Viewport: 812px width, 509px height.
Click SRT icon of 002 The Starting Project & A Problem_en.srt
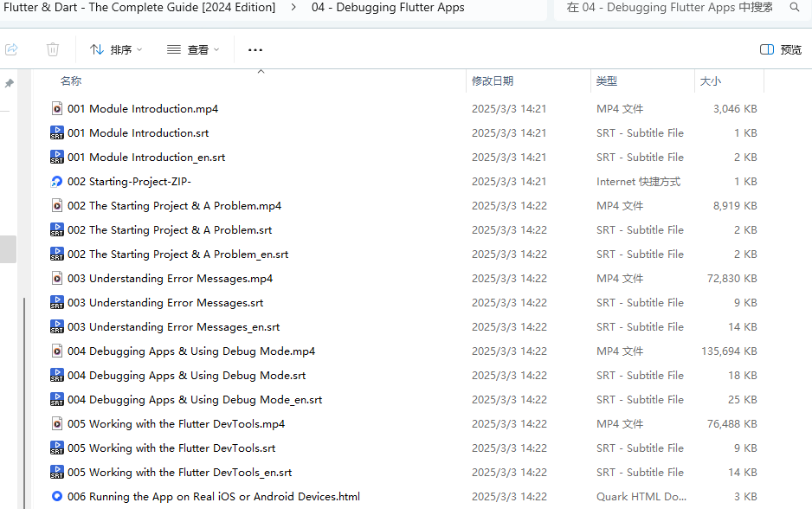pos(57,254)
